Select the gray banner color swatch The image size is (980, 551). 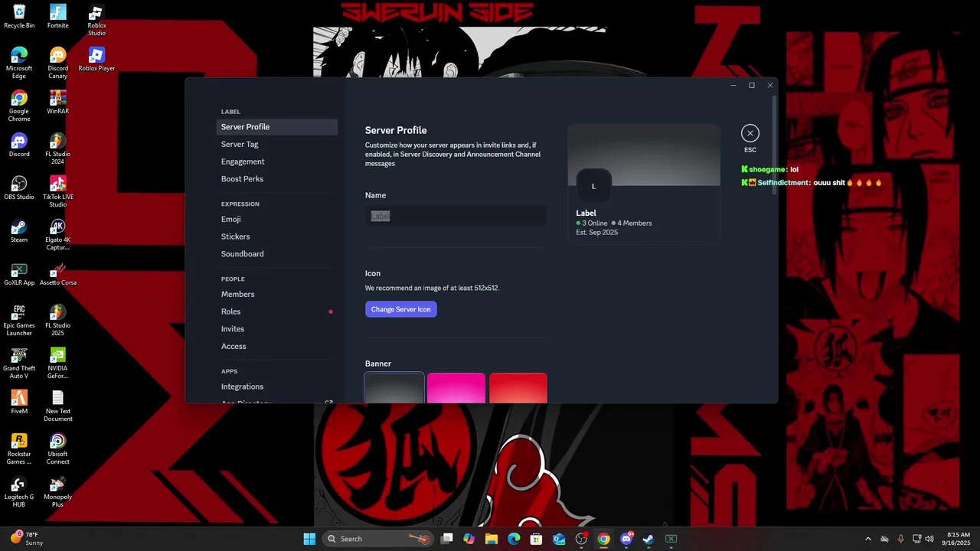(394, 388)
